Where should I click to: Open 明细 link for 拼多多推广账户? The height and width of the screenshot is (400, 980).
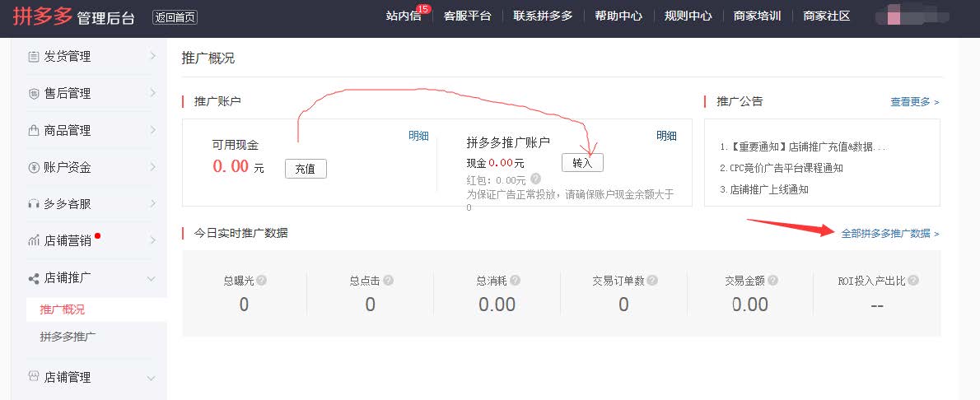pos(666,136)
